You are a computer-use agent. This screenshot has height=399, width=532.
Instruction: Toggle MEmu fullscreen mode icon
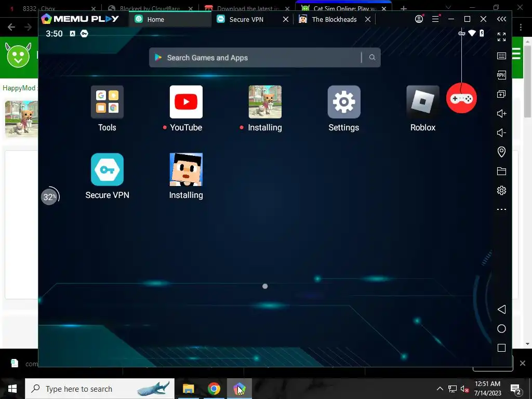(501, 37)
